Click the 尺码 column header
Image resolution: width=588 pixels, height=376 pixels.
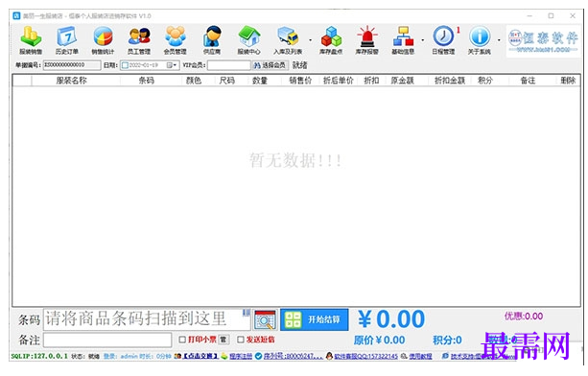tap(227, 81)
